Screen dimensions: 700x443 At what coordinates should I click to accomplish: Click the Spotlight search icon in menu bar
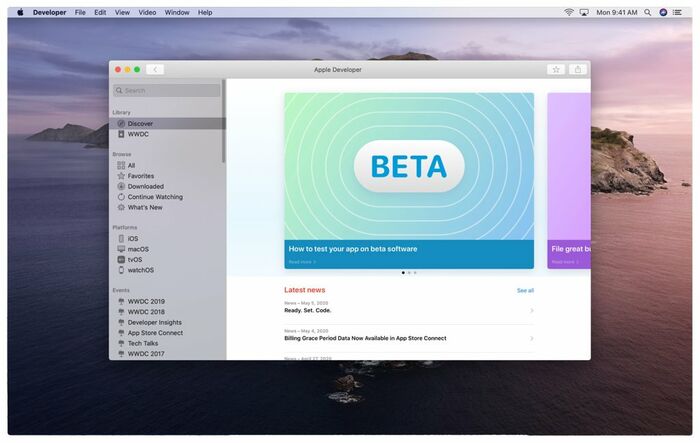pos(647,13)
